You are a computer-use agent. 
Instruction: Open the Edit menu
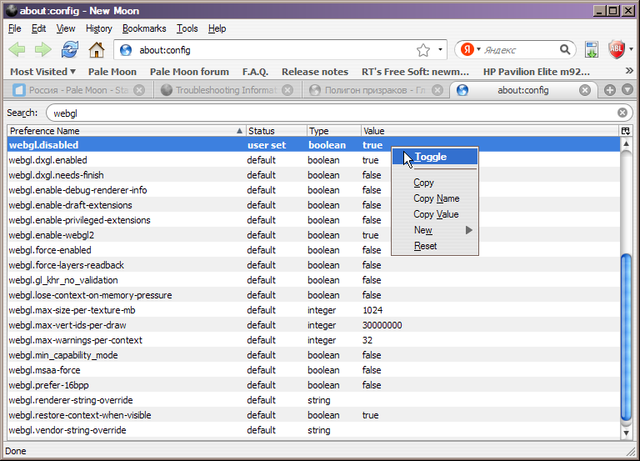pyautogui.click(x=38, y=29)
